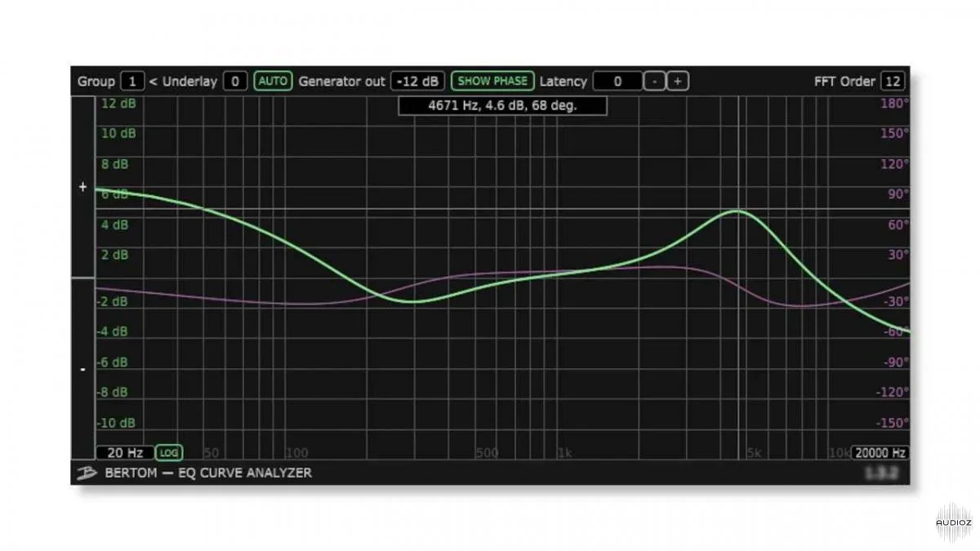
Task: Click the 'FFT Order' label
Action: [844, 81]
